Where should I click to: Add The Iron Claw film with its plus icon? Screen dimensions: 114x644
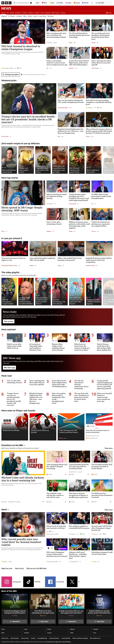point(88,474)
